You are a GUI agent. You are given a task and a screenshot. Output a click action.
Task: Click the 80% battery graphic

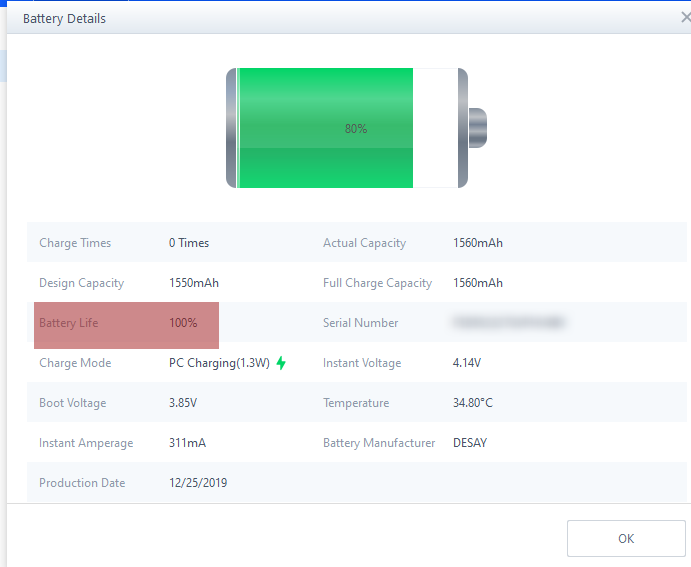tap(356, 128)
